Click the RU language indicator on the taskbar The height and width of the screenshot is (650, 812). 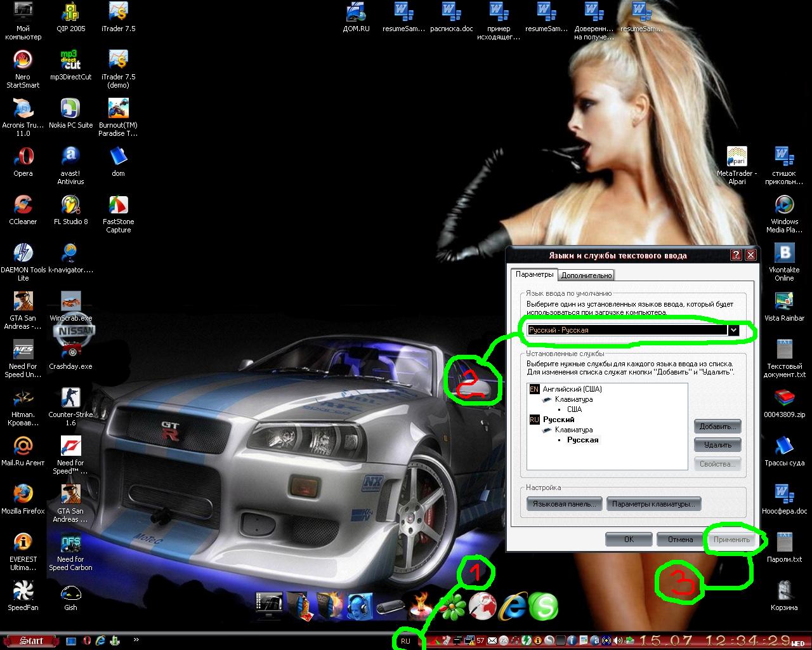click(405, 641)
